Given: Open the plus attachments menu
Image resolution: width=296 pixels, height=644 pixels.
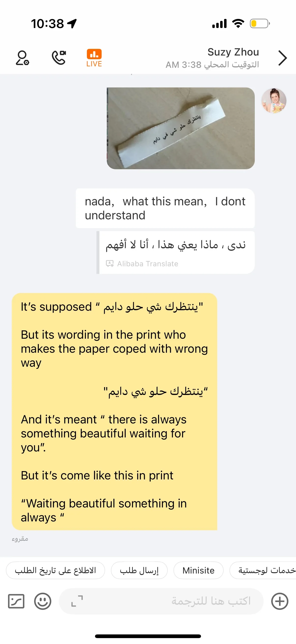Looking at the screenshot, I should [x=280, y=601].
